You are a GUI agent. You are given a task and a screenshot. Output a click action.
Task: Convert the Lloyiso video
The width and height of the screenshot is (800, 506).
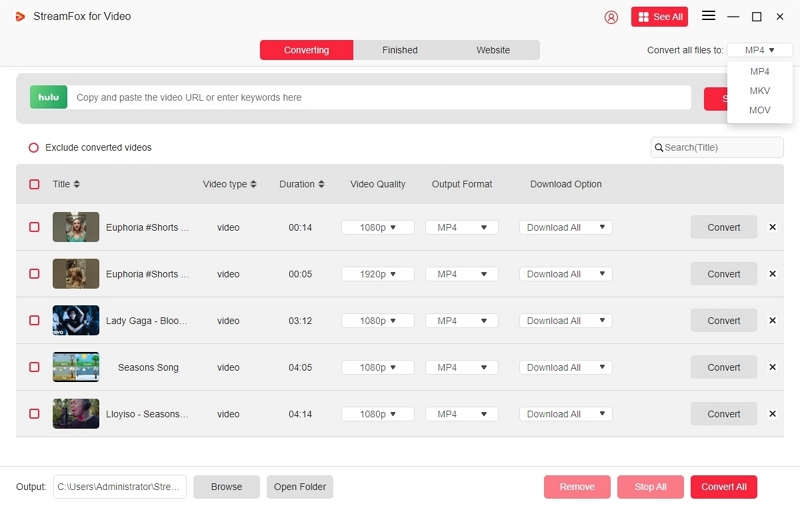click(723, 414)
